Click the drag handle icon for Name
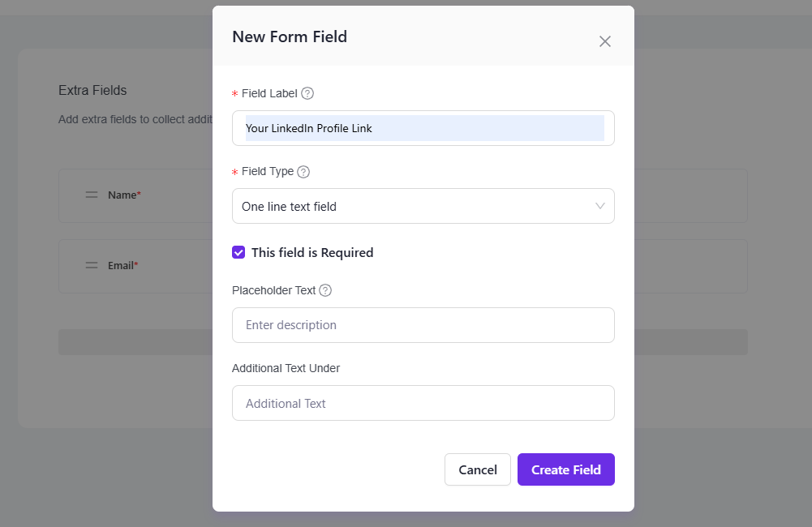The height and width of the screenshot is (527, 812). (92, 195)
